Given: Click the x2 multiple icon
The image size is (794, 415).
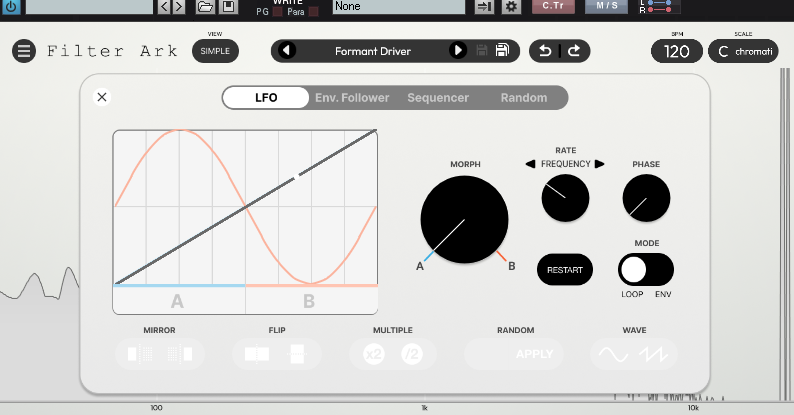Looking at the screenshot, I should [374, 355].
